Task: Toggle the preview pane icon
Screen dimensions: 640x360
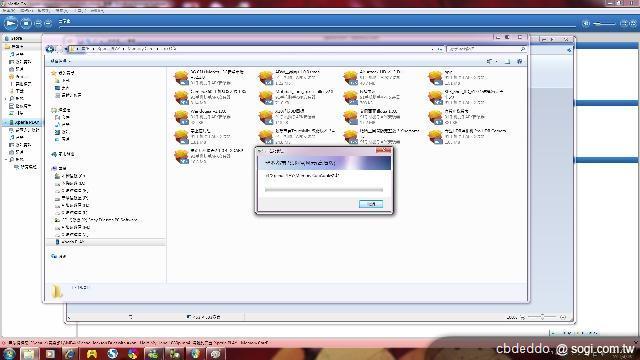Action: 507,62
